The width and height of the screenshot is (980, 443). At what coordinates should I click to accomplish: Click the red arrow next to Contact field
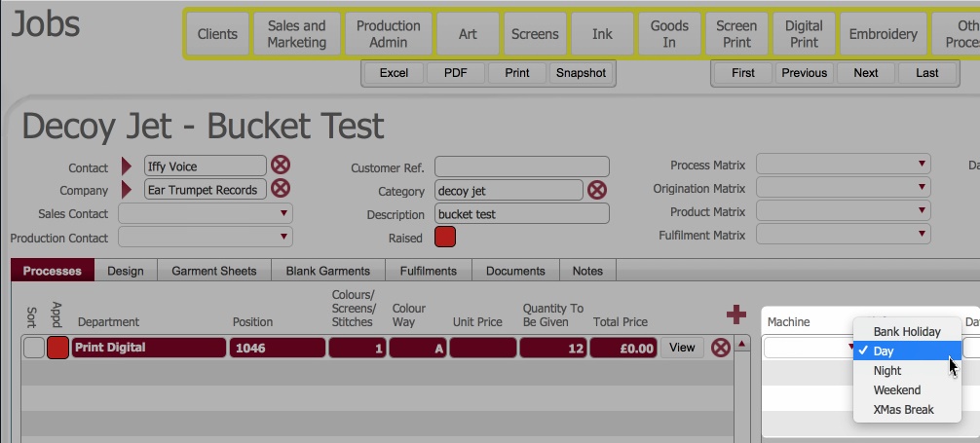(x=127, y=166)
